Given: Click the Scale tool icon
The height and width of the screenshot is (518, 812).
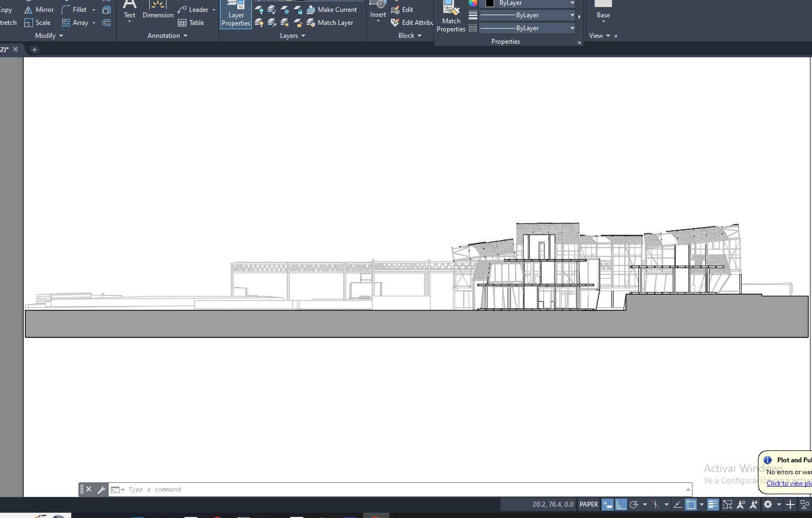Looking at the screenshot, I should (x=29, y=23).
